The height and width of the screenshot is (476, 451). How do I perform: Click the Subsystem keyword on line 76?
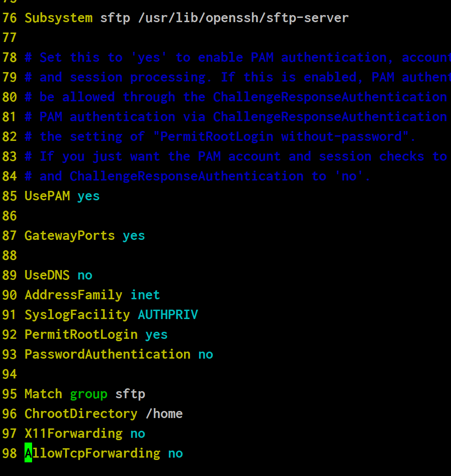[x=58, y=18]
